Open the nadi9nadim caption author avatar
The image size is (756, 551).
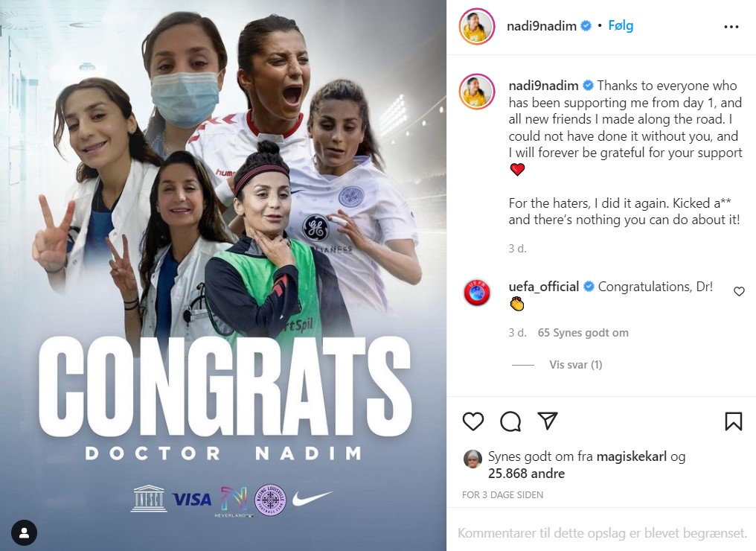pos(477,92)
